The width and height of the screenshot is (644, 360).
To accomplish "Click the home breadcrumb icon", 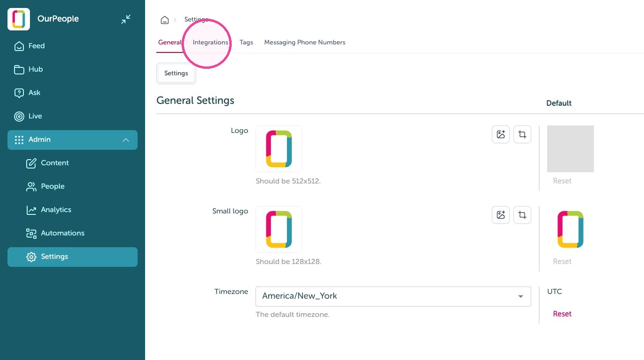I will (165, 20).
